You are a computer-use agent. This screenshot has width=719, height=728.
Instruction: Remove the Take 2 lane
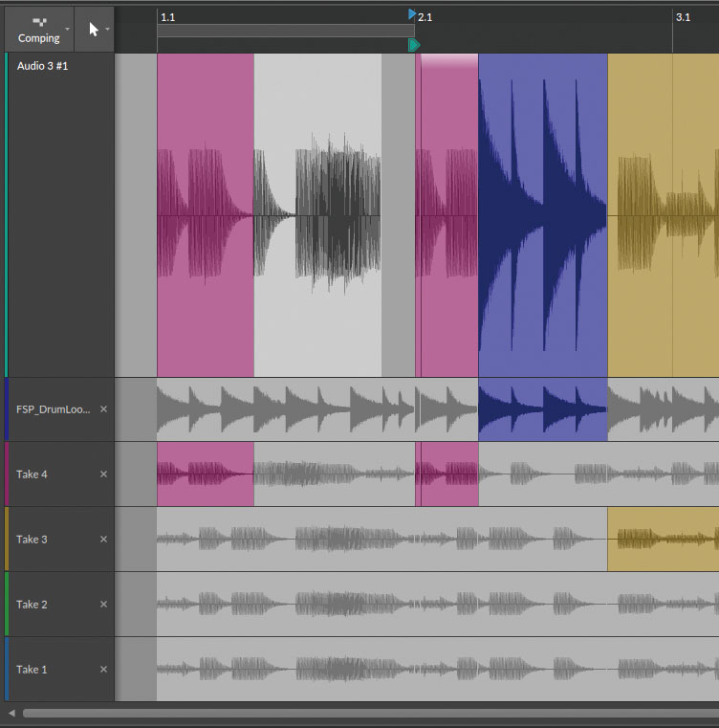[103, 604]
